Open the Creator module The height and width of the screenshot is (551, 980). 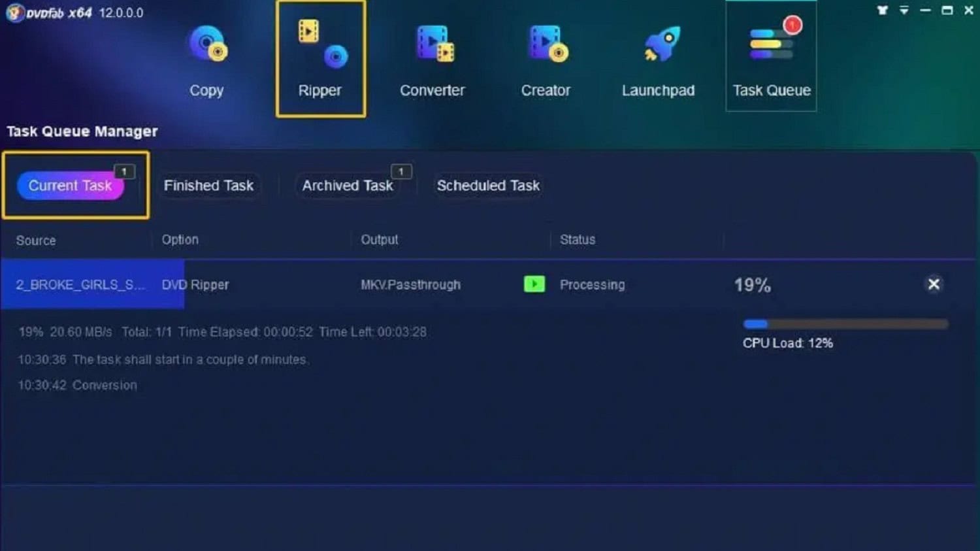point(546,61)
